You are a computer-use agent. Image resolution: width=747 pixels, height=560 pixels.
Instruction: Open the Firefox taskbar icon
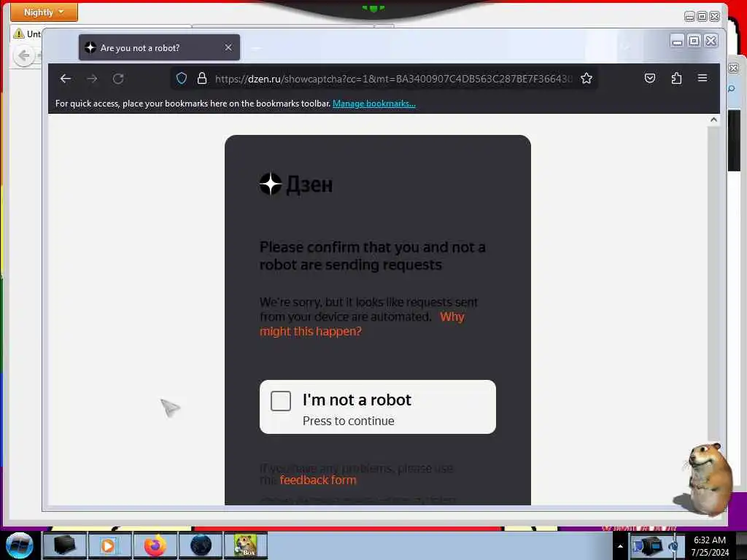tap(155, 545)
